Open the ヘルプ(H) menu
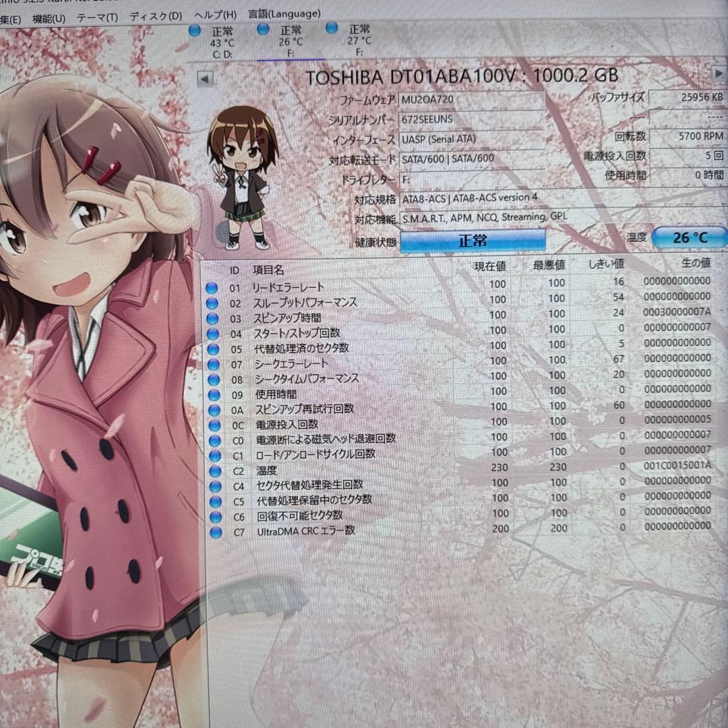Image resolution: width=728 pixels, height=728 pixels. pyautogui.click(x=215, y=16)
